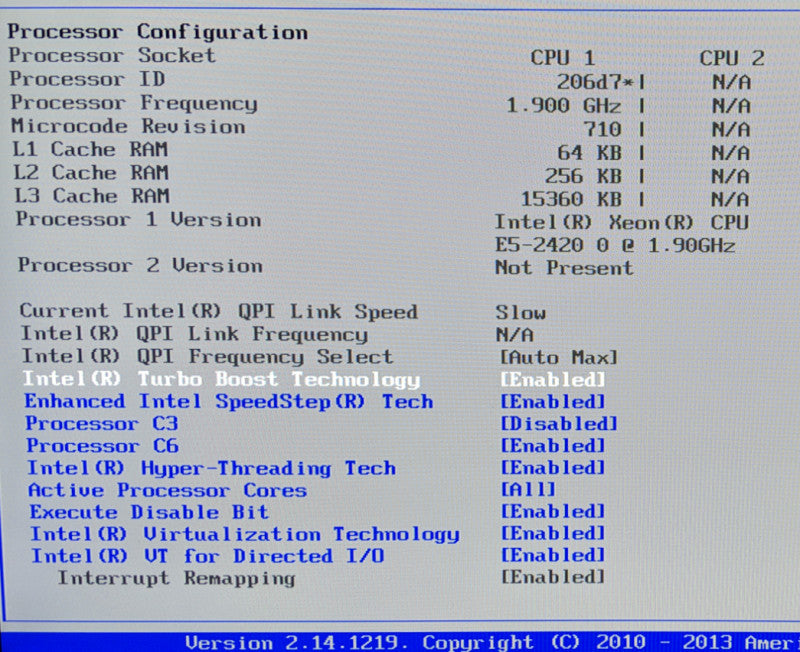This screenshot has height=652, width=800.
Task: Click the L1 Cache RAM label
Action: (90, 149)
